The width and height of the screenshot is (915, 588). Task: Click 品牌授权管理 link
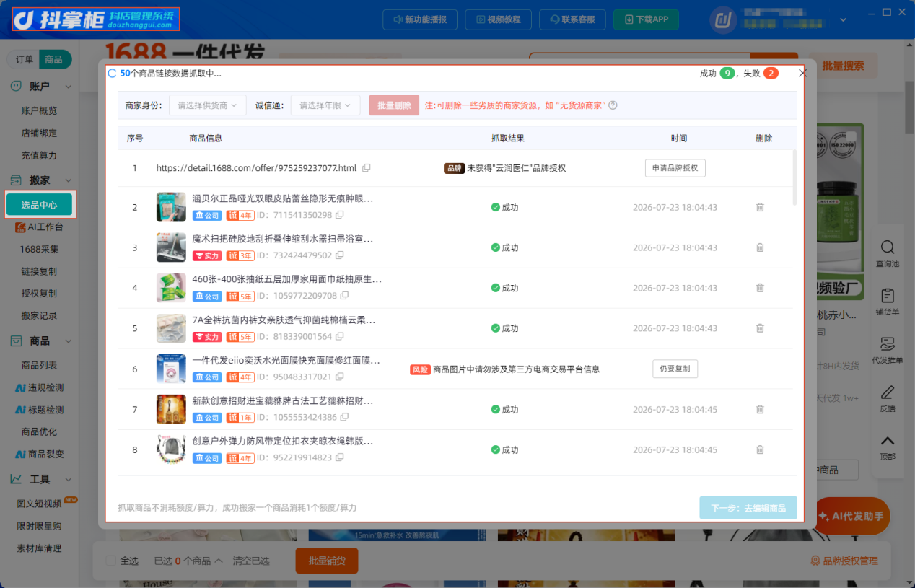point(844,561)
